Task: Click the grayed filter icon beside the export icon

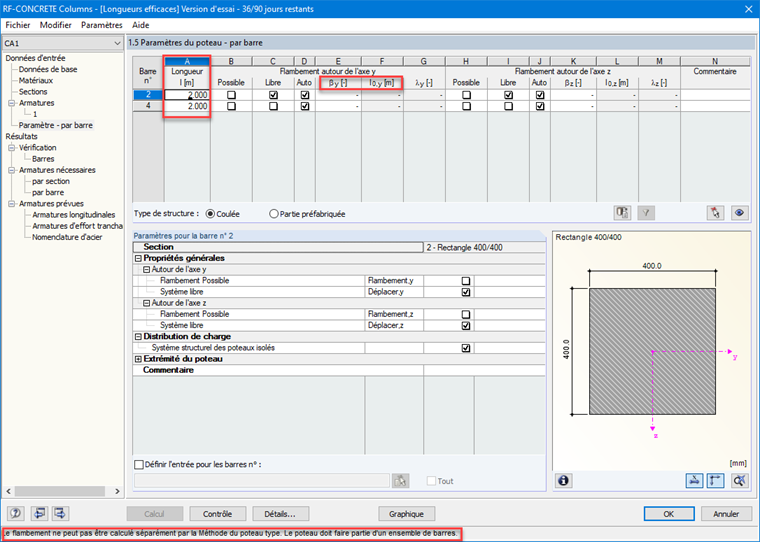Action: (x=646, y=213)
